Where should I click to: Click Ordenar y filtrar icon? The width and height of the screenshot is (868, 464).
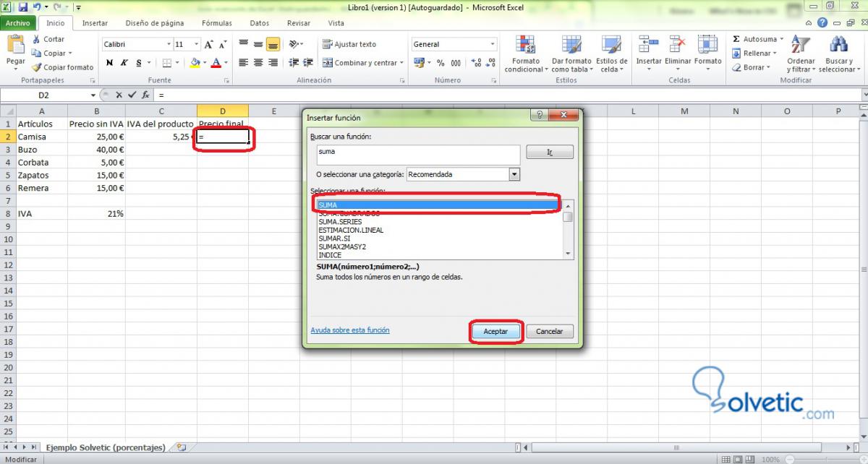[800, 45]
